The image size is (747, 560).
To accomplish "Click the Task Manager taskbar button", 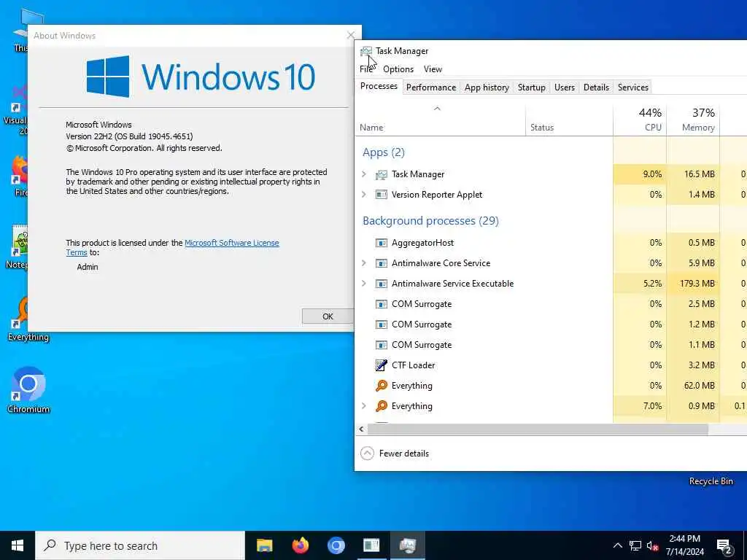I will 408,545.
